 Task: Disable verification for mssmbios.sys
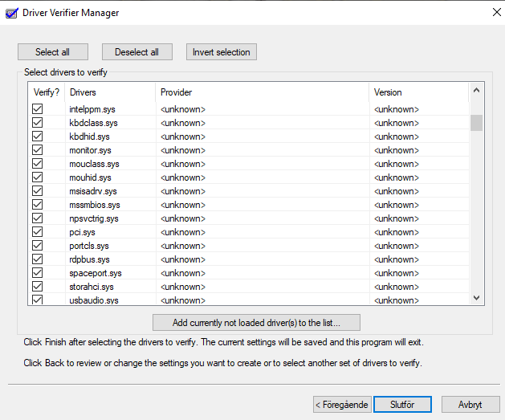coord(38,205)
